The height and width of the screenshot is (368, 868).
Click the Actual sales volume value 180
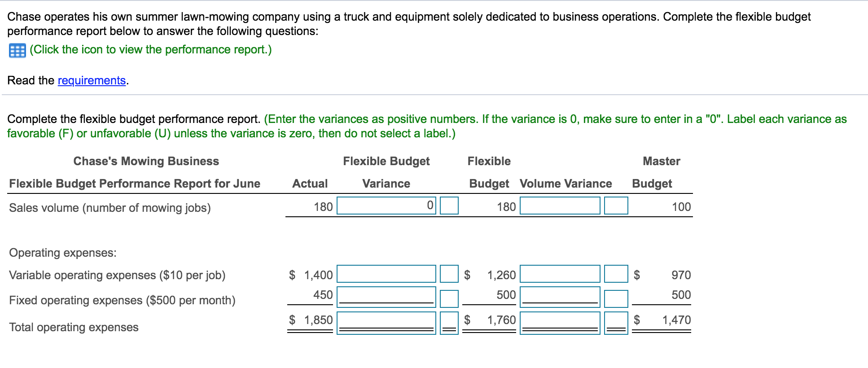click(x=323, y=207)
